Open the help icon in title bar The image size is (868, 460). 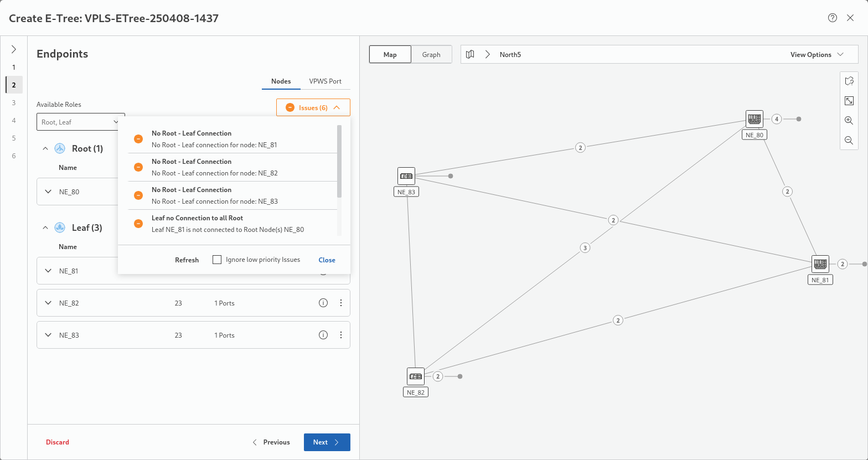(833, 18)
